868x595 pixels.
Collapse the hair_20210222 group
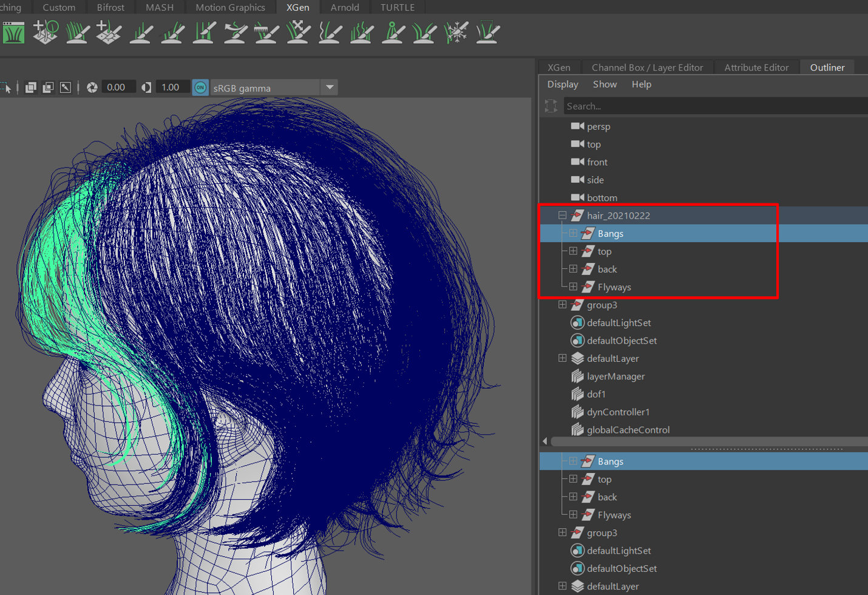pos(562,215)
